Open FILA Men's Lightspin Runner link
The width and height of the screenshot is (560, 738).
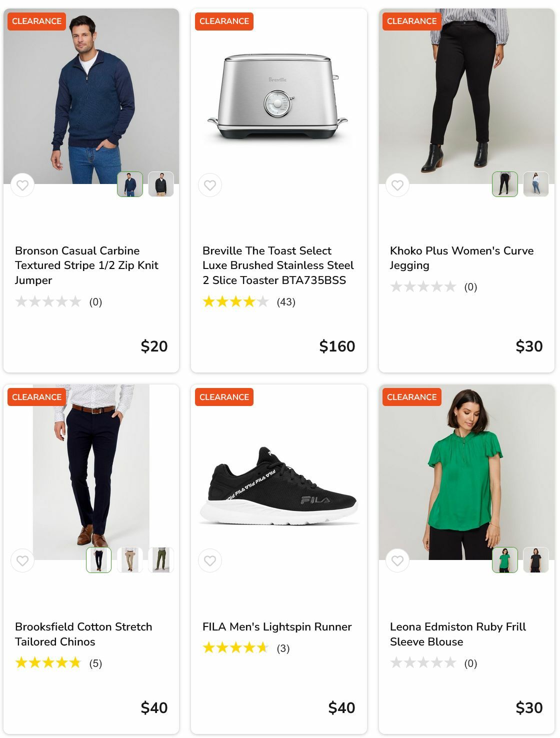click(277, 626)
